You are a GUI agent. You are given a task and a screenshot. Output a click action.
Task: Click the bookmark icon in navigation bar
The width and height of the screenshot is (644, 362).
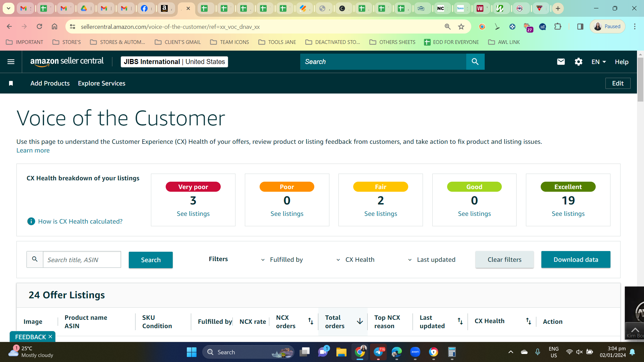click(11, 83)
